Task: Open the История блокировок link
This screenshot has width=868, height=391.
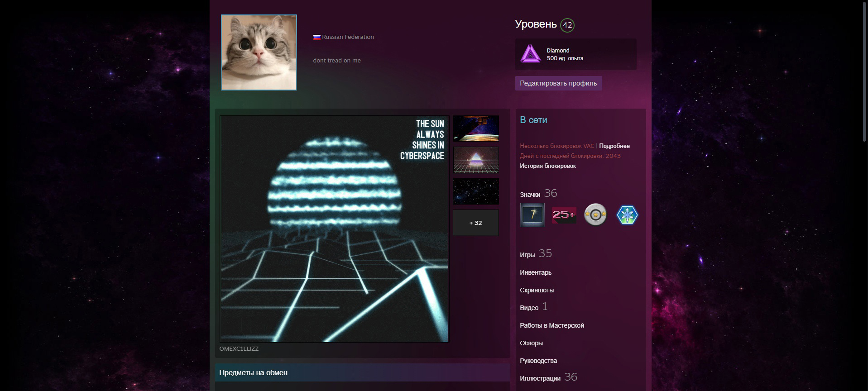Action: pyautogui.click(x=548, y=166)
